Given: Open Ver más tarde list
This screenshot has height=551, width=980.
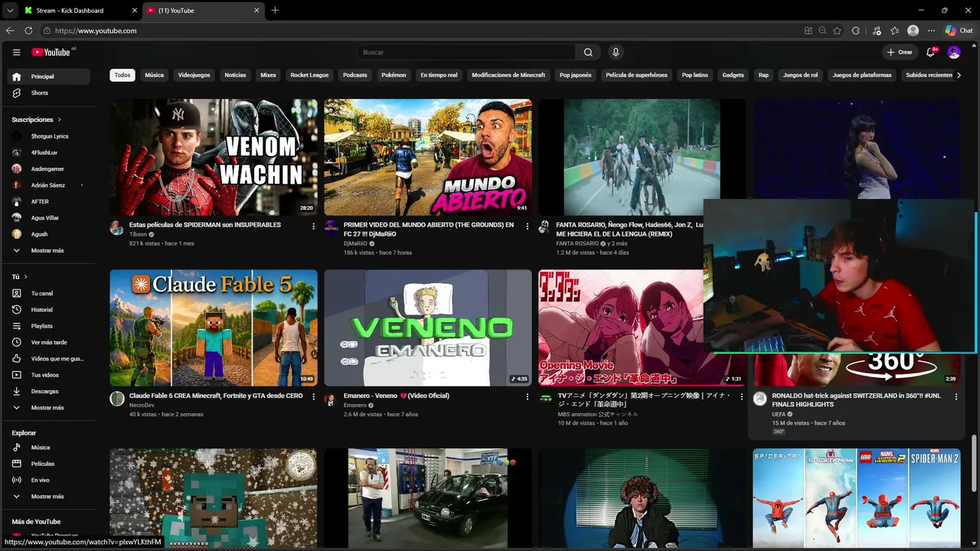Looking at the screenshot, I should point(50,342).
